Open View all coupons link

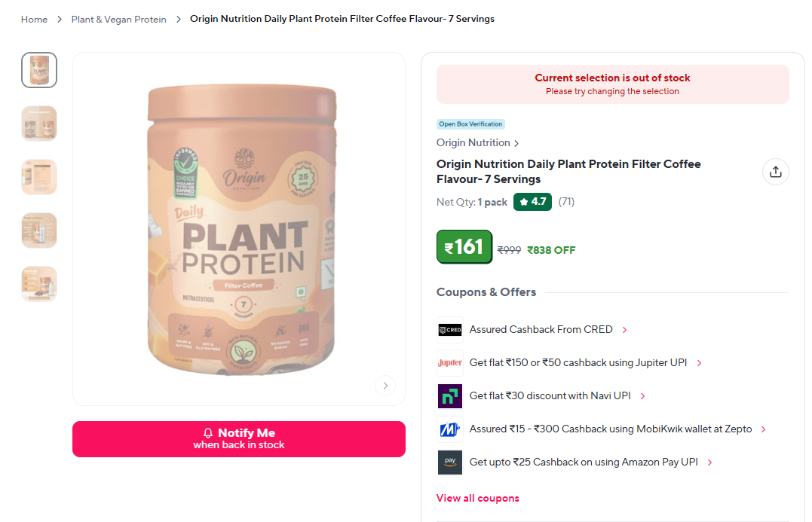pos(477,498)
